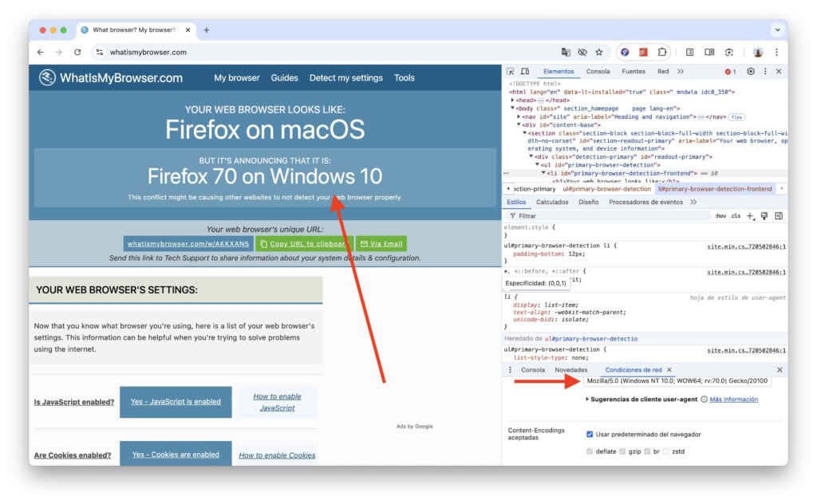Open the reading mode book icon

(709, 52)
